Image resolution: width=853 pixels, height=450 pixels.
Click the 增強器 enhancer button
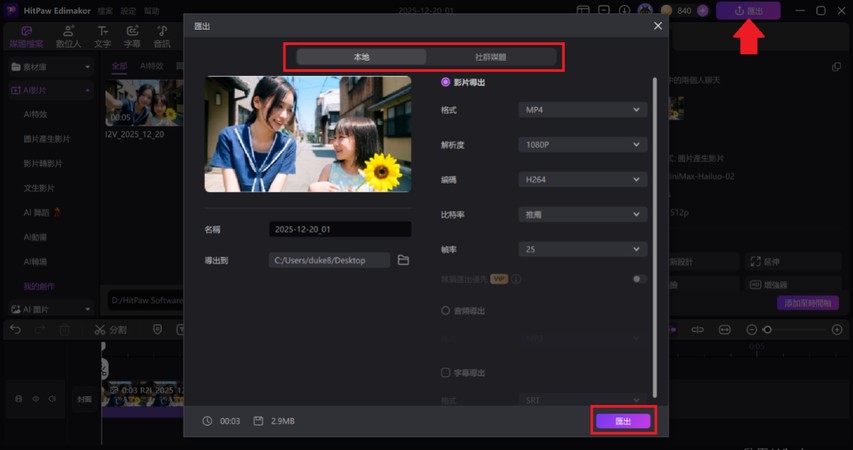coord(793,285)
